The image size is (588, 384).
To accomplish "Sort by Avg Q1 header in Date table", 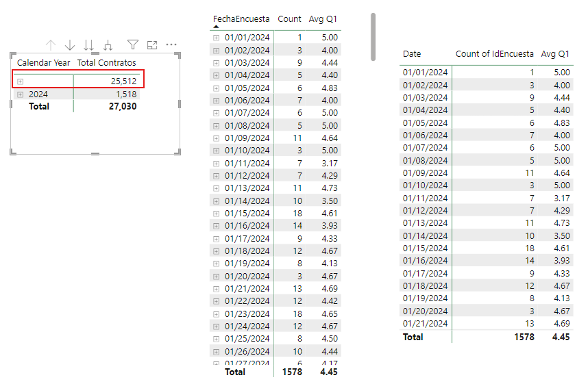I will pos(555,54).
